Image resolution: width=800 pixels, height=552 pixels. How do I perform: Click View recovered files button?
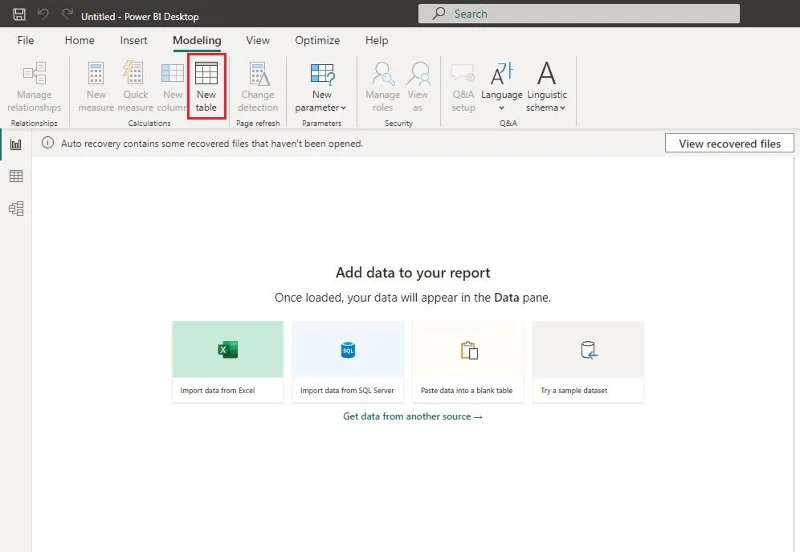click(729, 143)
